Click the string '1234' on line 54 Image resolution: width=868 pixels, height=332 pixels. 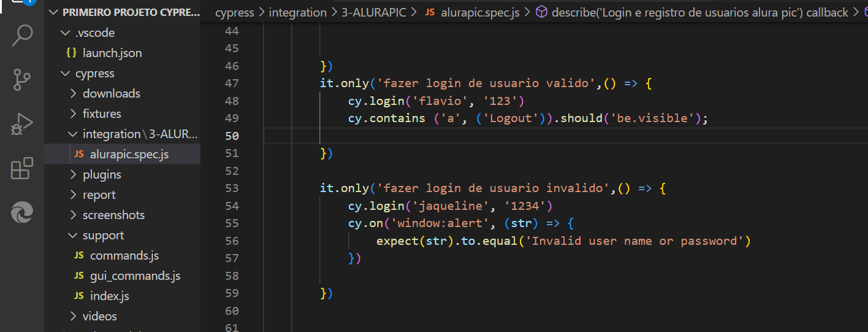tap(526, 206)
